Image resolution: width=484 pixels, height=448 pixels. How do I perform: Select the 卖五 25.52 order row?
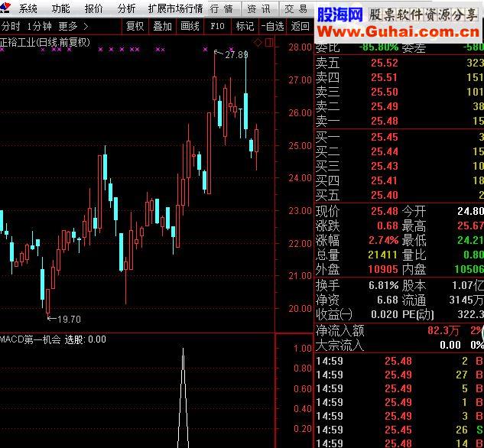399,63
